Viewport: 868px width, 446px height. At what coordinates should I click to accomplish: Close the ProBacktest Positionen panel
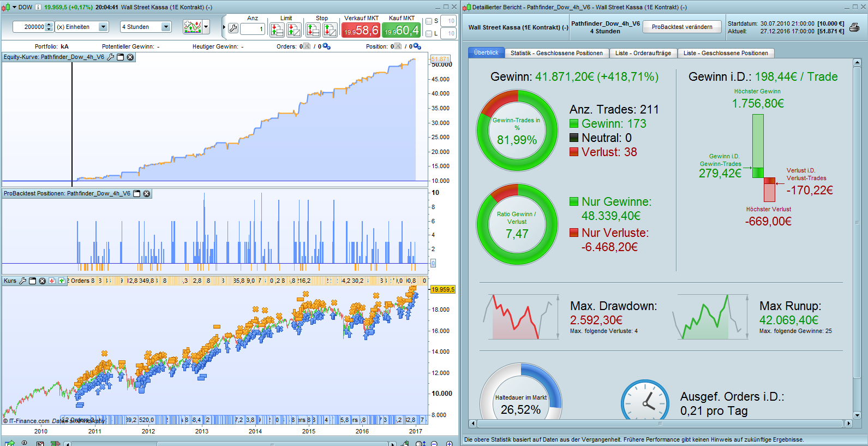[147, 193]
